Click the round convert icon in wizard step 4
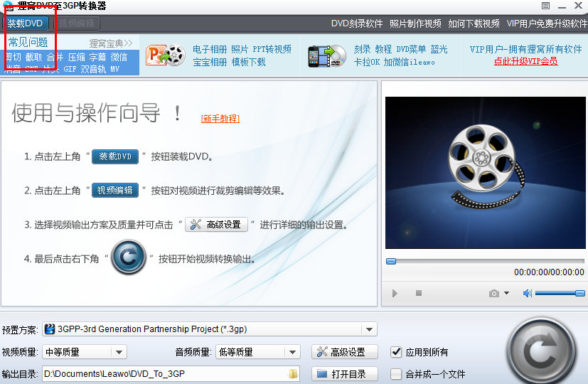588x384 pixels. coord(128,257)
